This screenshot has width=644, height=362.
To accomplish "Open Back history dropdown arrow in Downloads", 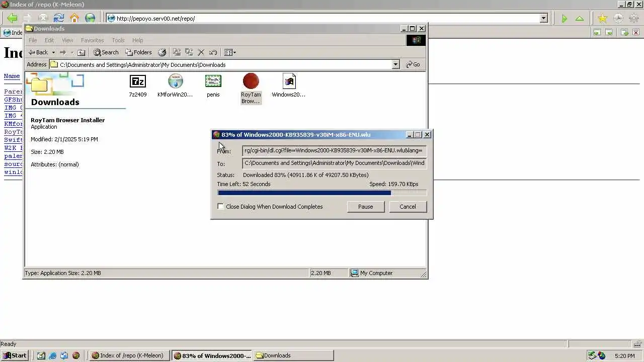I will point(53,52).
